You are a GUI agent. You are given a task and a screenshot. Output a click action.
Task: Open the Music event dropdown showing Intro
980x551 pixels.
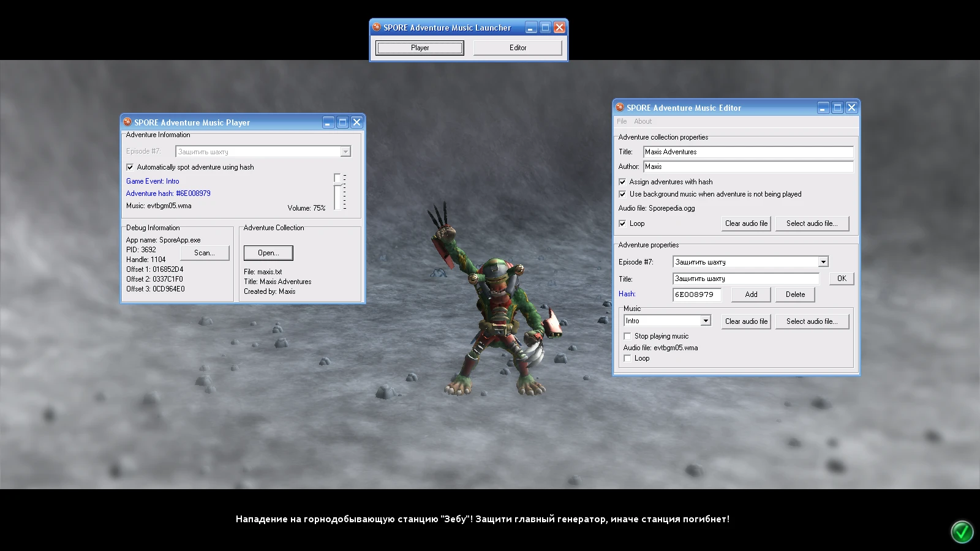pos(706,321)
